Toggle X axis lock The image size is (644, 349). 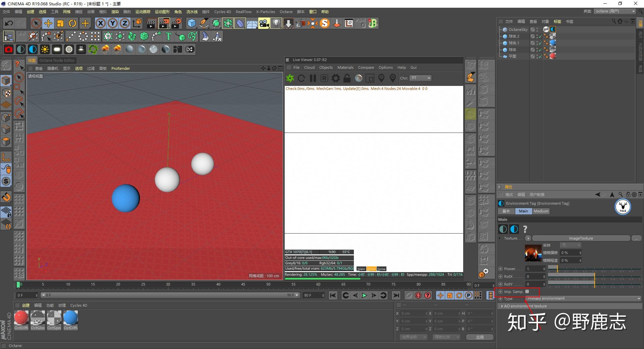click(100, 23)
